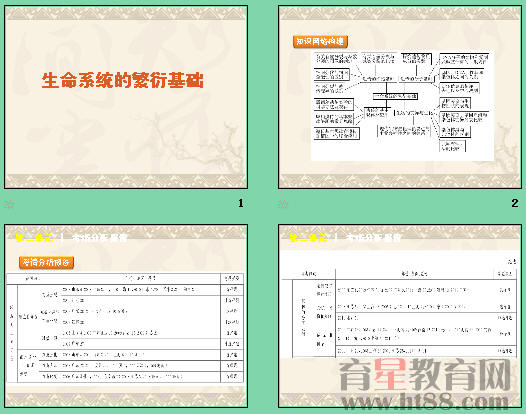Select slide 2 thumbnail with knowledge network diagram
Image resolution: width=526 pixels, height=414 pixels.
click(x=400, y=97)
